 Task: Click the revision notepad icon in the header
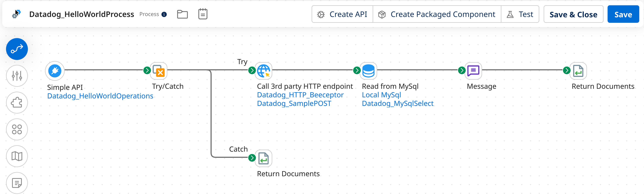tap(203, 14)
